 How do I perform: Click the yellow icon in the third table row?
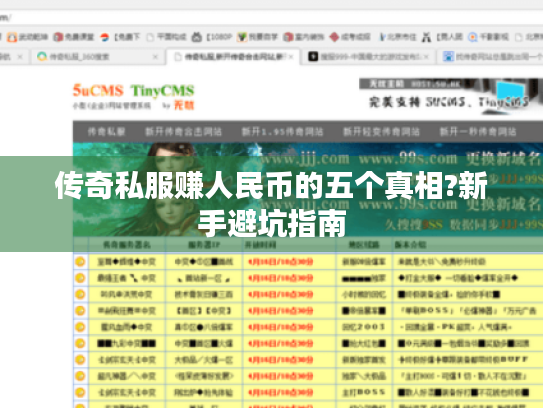[x=80, y=294]
